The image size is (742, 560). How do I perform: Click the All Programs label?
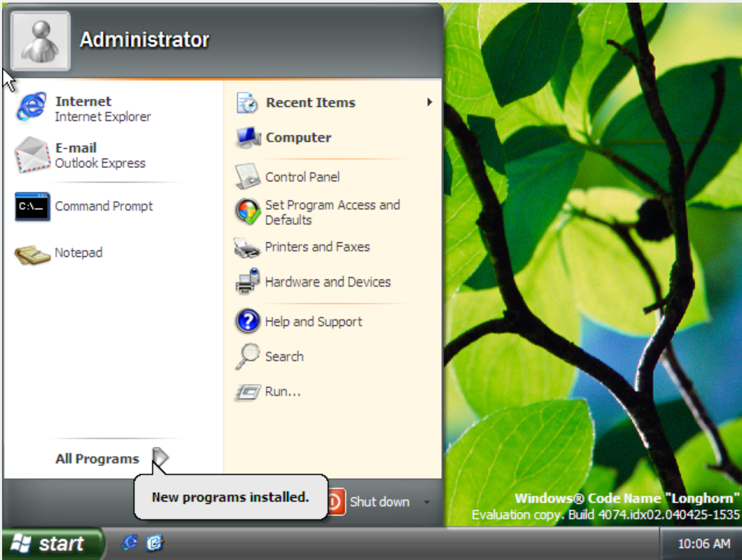click(x=97, y=459)
